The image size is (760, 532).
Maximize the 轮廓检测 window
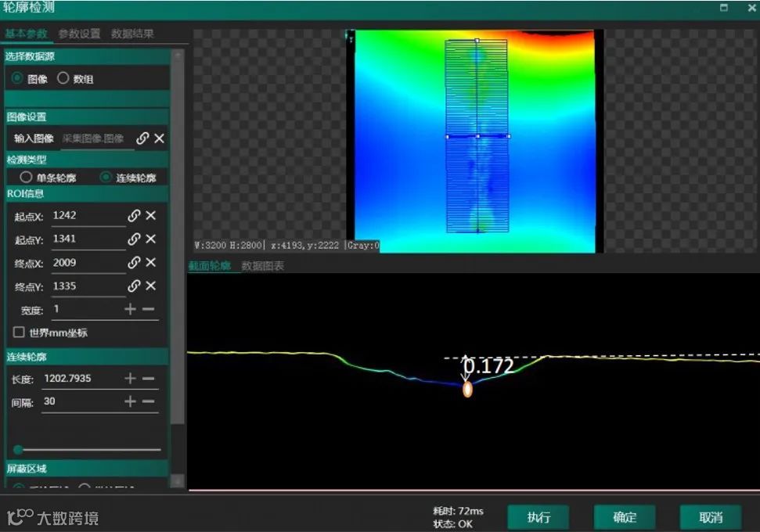click(724, 7)
